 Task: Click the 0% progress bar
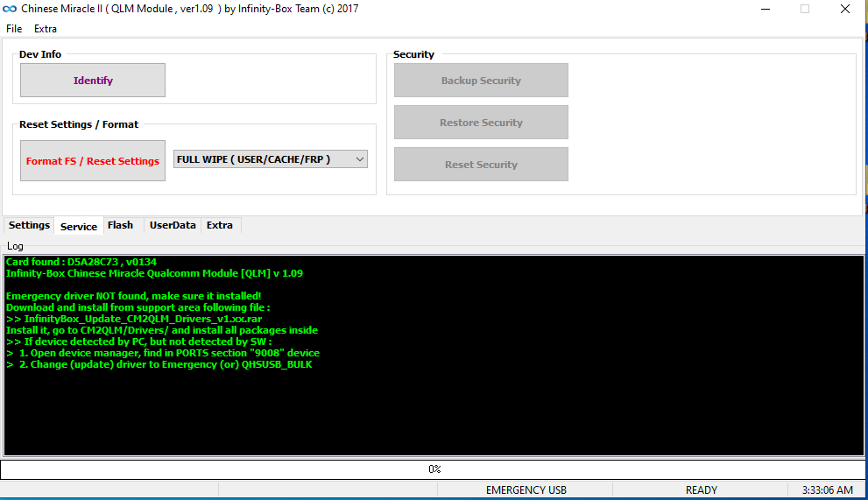434,469
